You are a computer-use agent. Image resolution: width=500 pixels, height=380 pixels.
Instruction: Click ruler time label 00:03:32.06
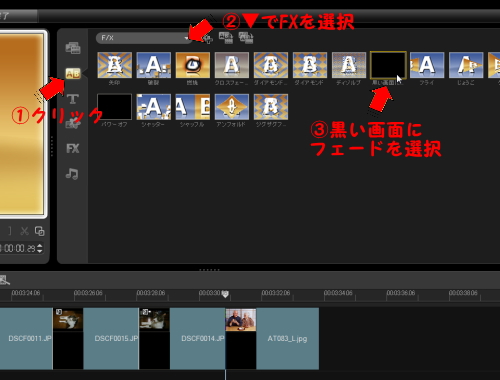[276, 293]
